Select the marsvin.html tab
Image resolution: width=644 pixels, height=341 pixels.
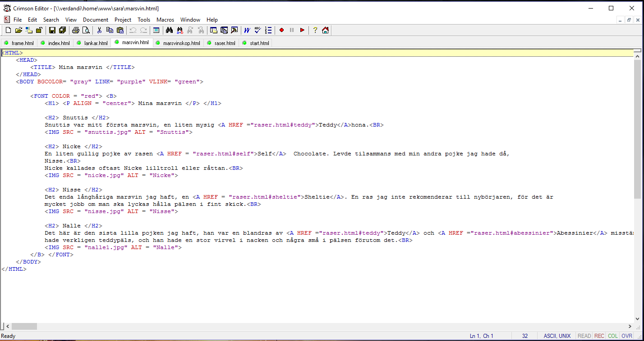132,42
